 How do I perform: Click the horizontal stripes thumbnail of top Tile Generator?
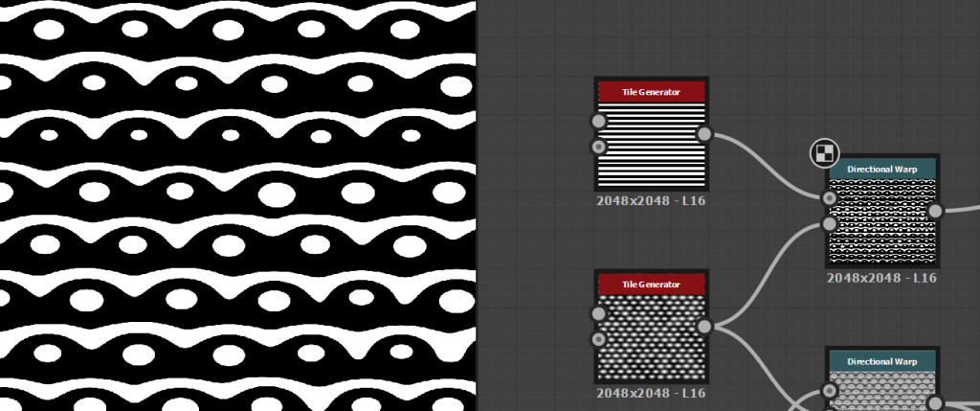[652, 144]
